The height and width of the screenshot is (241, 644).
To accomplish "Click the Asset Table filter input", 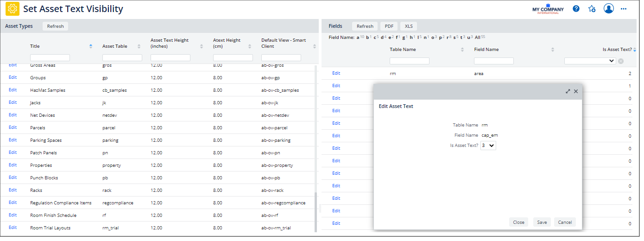I will 122,58.
